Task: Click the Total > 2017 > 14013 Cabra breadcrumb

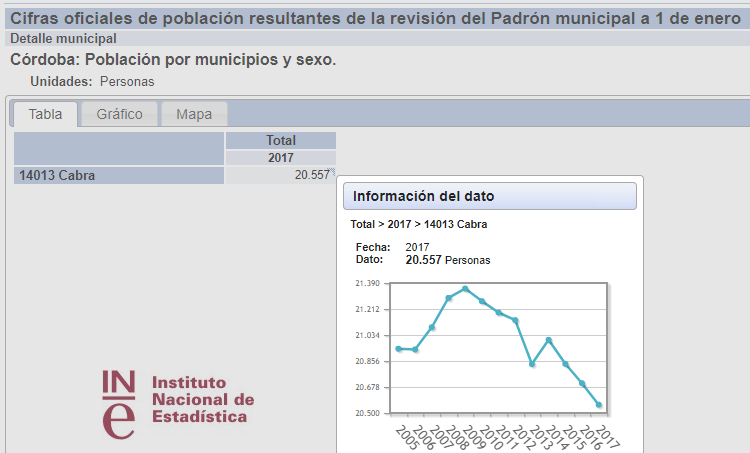Action: (x=418, y=224)
